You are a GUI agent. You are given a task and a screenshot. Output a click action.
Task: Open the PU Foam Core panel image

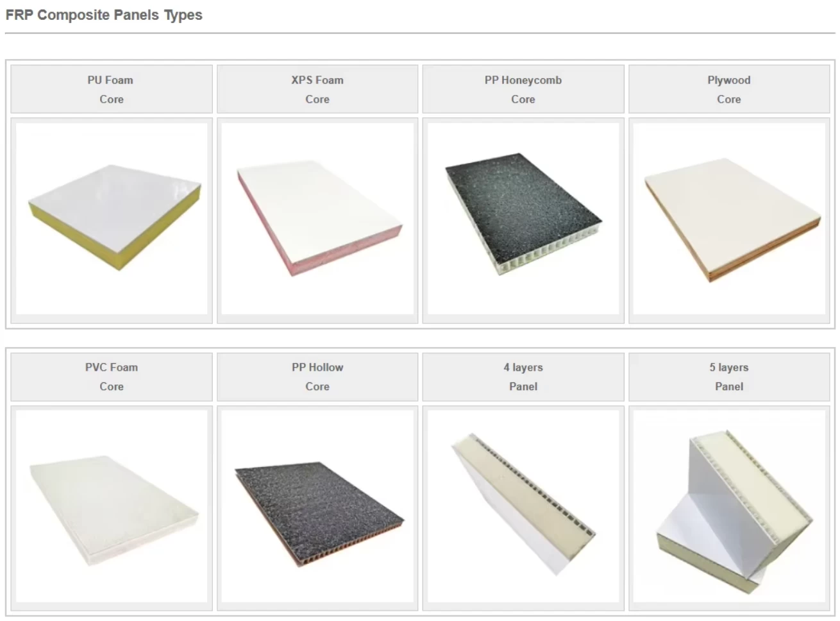112,218
